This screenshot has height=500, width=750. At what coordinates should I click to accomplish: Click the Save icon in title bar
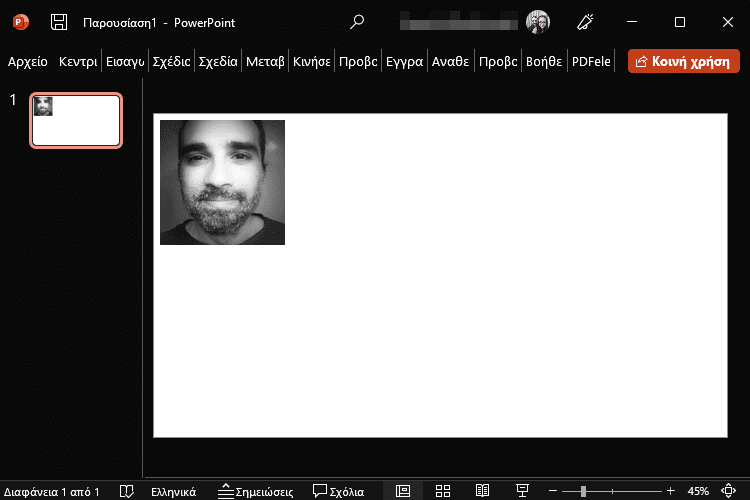(59, 22)
